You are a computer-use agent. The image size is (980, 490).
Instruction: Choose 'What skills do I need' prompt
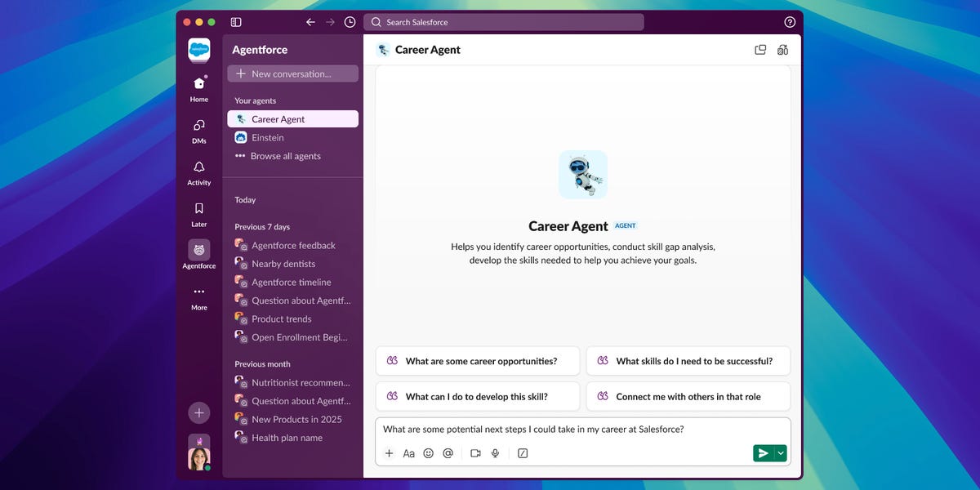coord(688,361)
